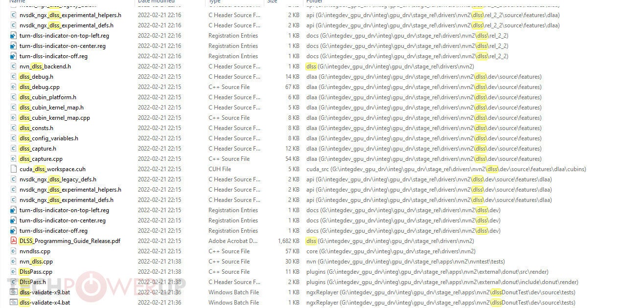This screenshot has width=644, height=308.
Task: Click the icon beside dlss_capture.h
Action: point(14,149)
